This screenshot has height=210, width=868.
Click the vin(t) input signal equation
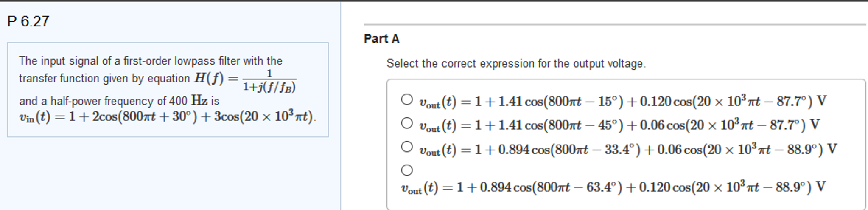(167, 116)
